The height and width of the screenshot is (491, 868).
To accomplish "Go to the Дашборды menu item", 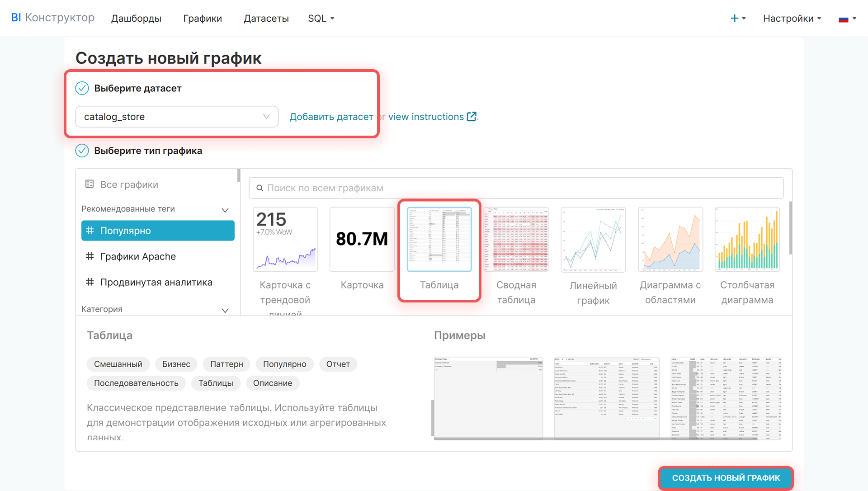I will pyautogui.click(x=136, y=19).
